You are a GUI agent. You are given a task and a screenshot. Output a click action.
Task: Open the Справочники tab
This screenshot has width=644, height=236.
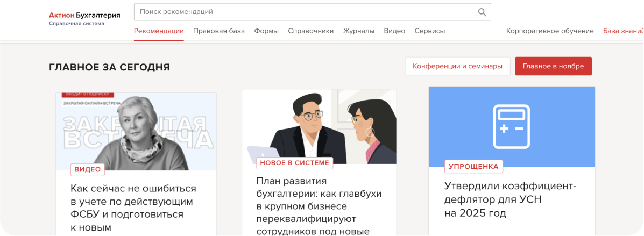311,31
